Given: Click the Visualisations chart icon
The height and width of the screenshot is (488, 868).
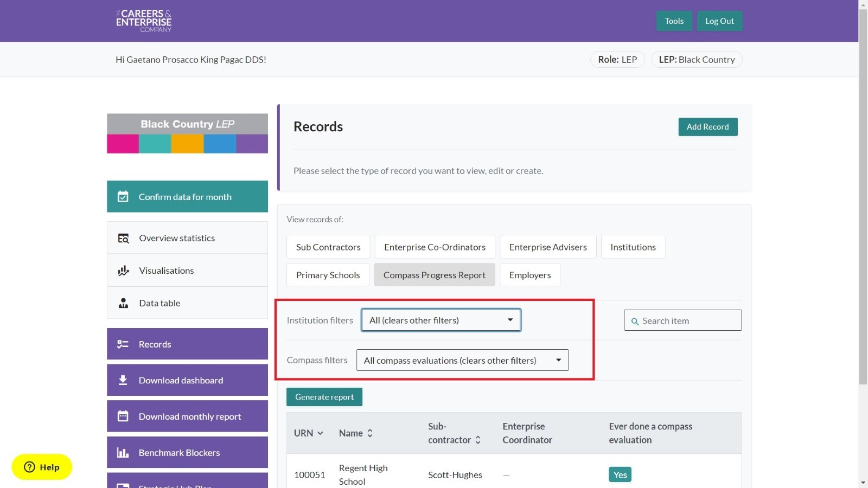Looking at the screenshot, I should [x=124, y=271].
